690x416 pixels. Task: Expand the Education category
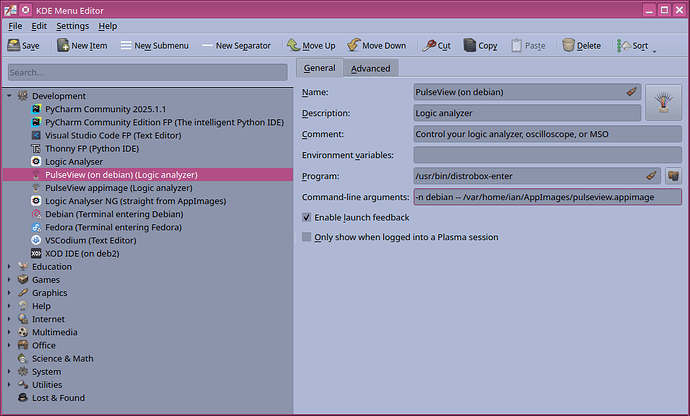point(9,267)
